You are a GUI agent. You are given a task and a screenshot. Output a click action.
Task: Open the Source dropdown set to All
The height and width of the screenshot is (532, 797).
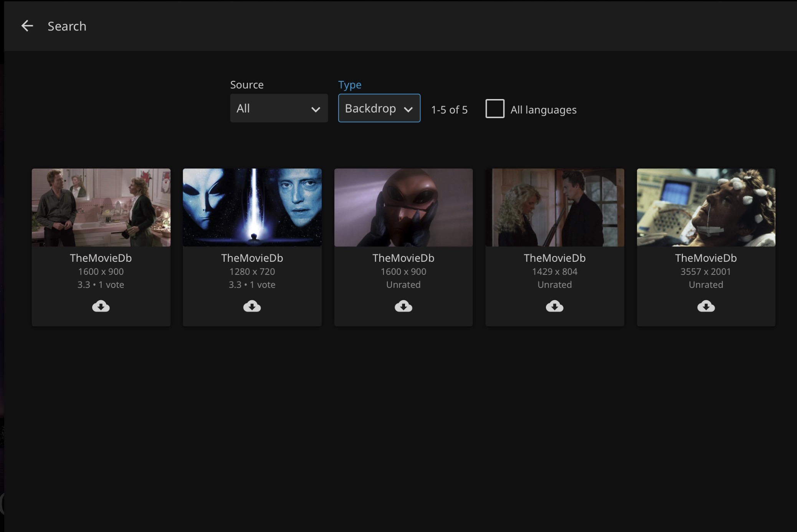pos(278,108)
